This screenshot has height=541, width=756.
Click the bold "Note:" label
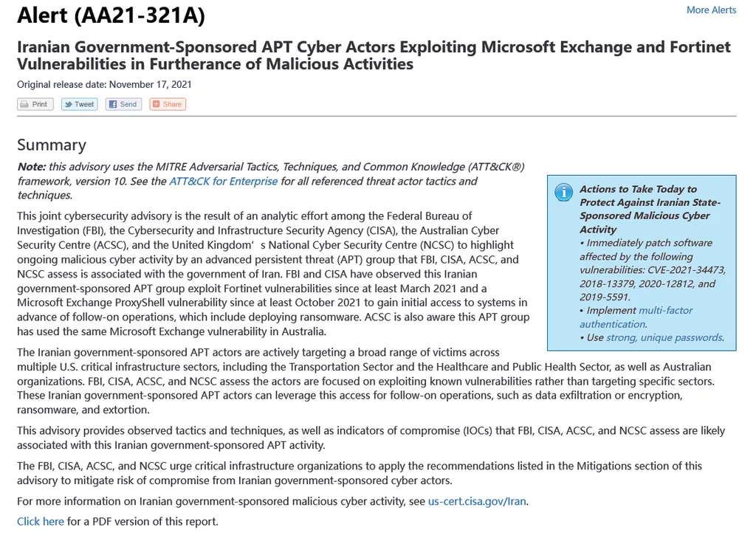(32, 168)
